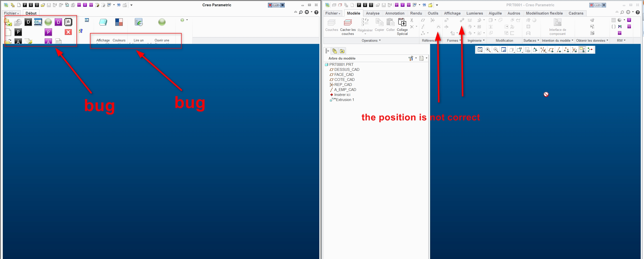The image size is (644, 259).
Task: Toggle point display eye icon in graphics toolbar
Action: point(566,50)
